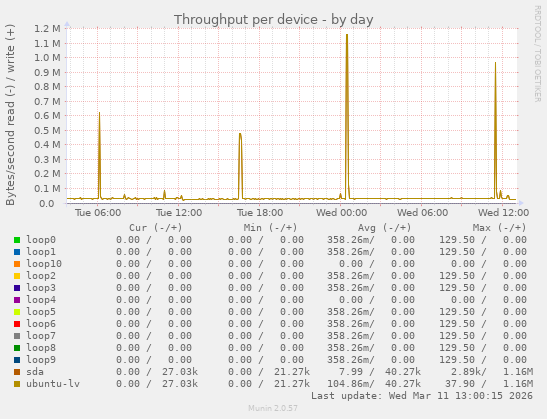This screenshot has width=547, height=419.
Task: Click the spike peak near Wed 12:00
Action: tap(495, 63)
